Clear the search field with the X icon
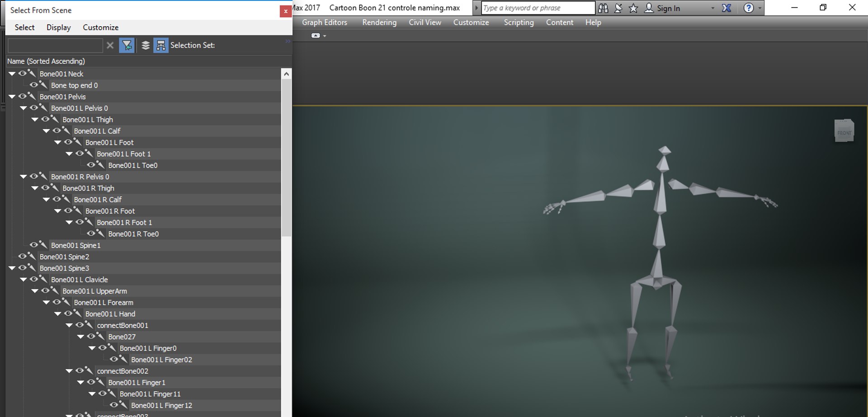 point(110,45)
